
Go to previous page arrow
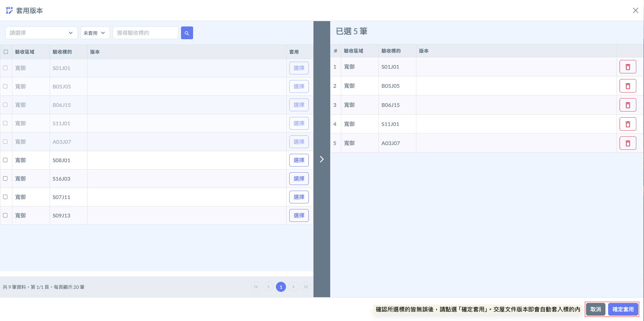click(269, 287)
